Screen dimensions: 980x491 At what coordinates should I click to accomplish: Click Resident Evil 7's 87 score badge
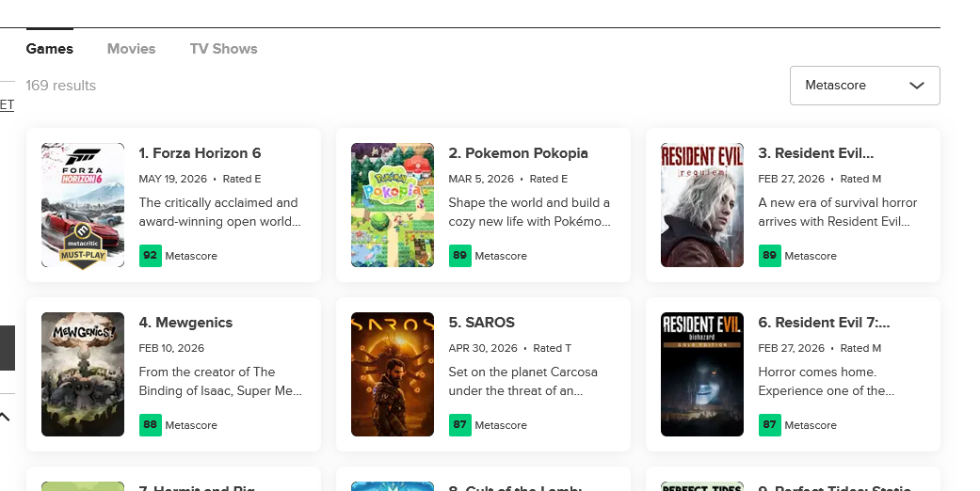coord(769,425)
